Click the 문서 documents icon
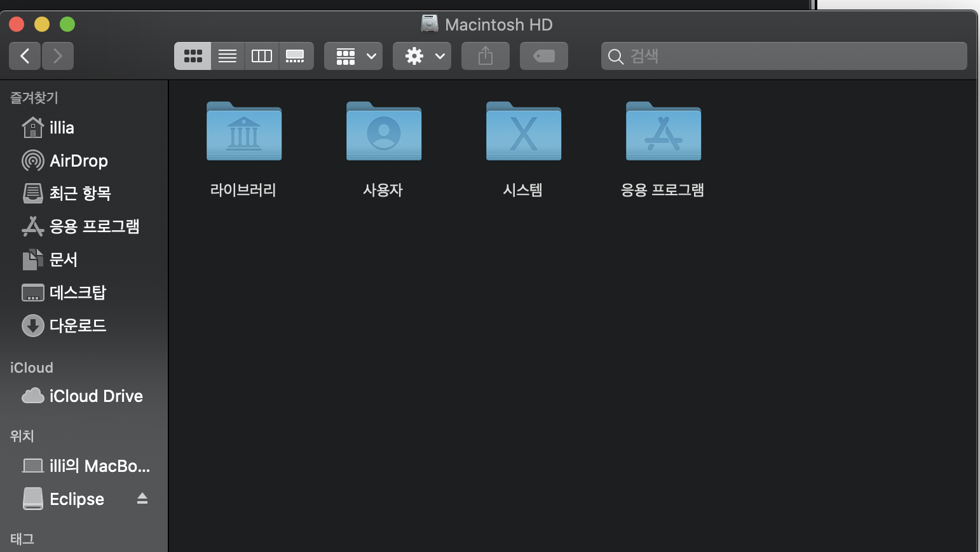Image resolution: width=980 pixels, height=552 pixels. click(32, 259)
